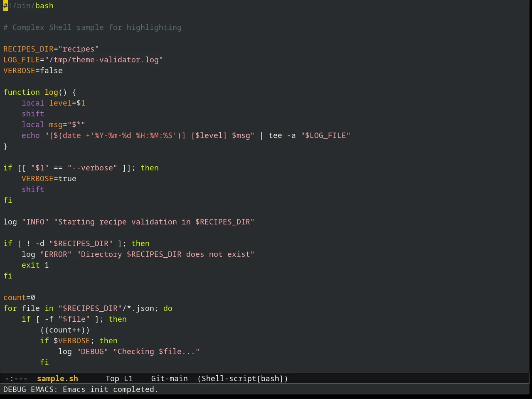532x399 pixels.
Task: Click the 'shift' inside log function
Action: point(33,114)
